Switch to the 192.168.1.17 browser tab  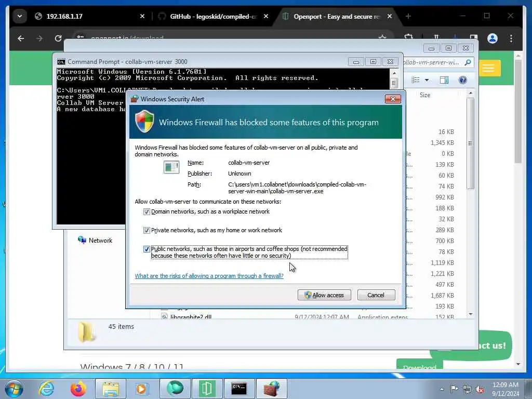(64, 16)
